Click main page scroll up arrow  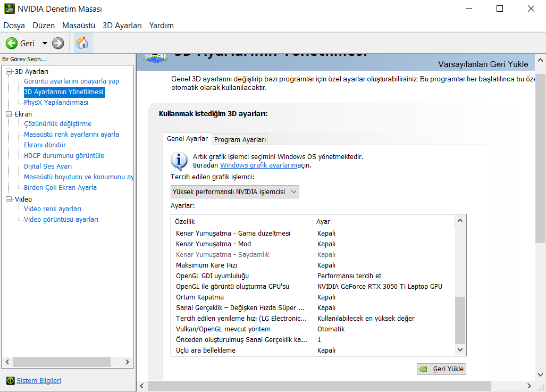coord(541,60)
